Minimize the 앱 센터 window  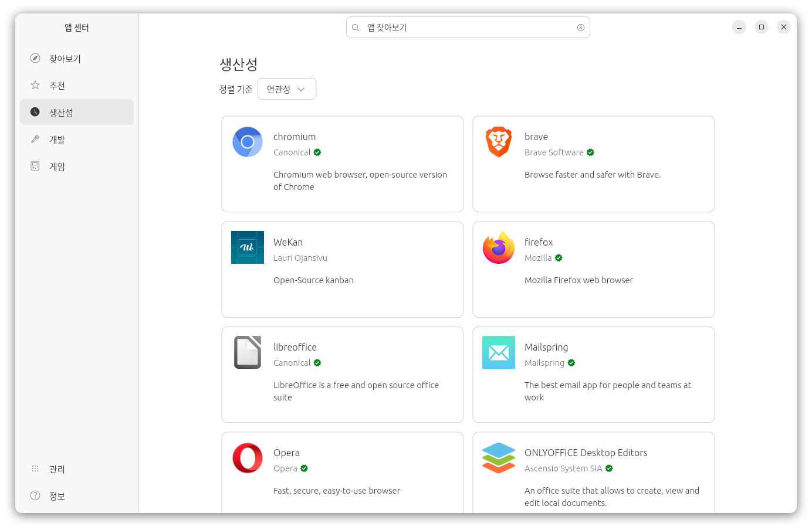[x=739, y=27]
